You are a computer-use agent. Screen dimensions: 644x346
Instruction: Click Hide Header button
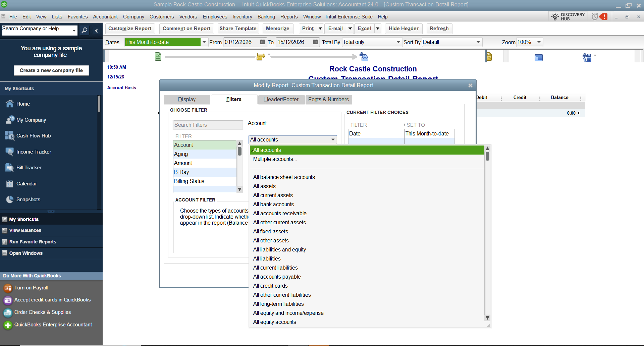(404, 29)
